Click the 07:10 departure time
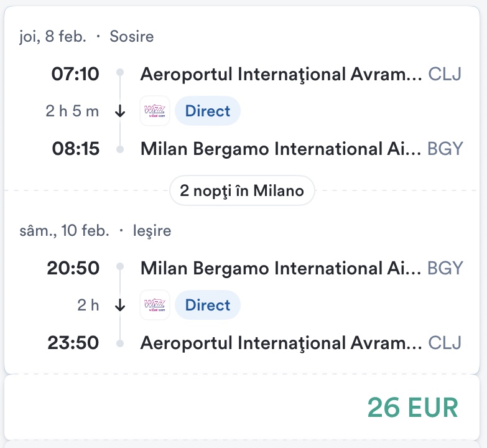This screenshot has width=487, height=448. (75, 75)
